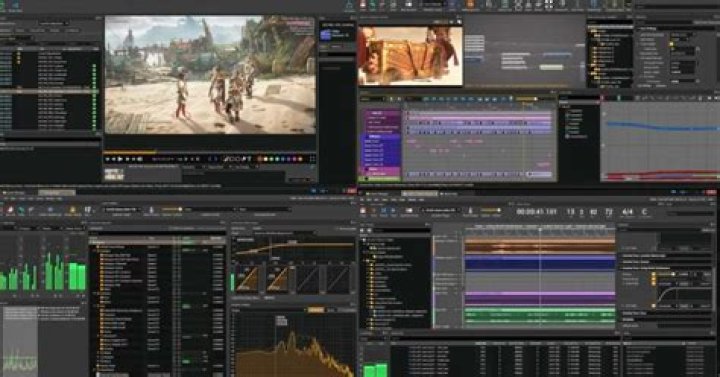Select the top purple track header in sequencer
The height and width of the screenshot is (377, 720).
point(382,113)
